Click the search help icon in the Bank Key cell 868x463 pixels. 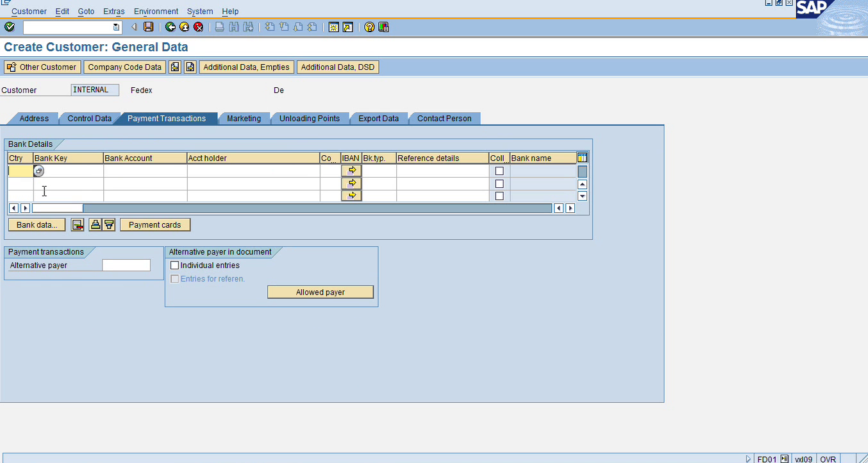[x=38, y=171]
